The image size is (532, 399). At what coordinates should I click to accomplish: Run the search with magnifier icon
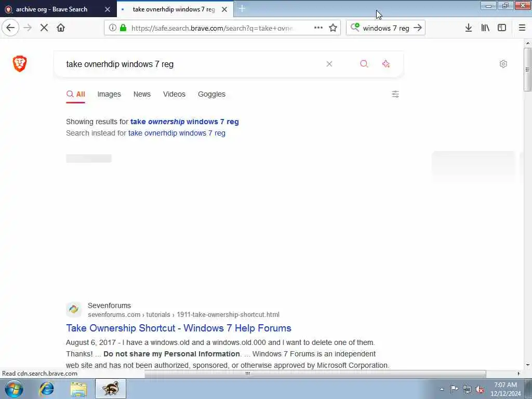click(364, 64)
